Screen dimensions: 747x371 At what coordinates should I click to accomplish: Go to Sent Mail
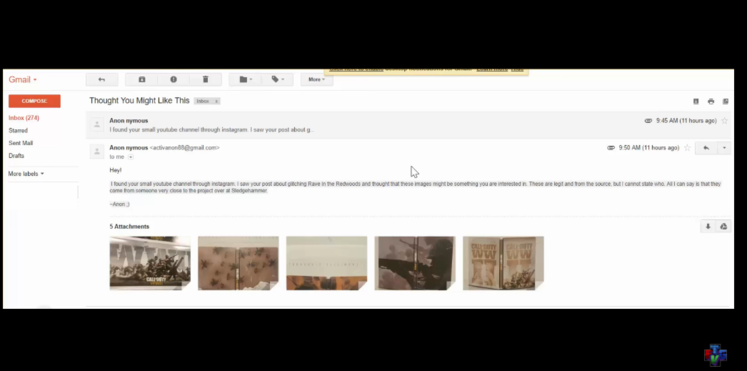click(20, 143)
